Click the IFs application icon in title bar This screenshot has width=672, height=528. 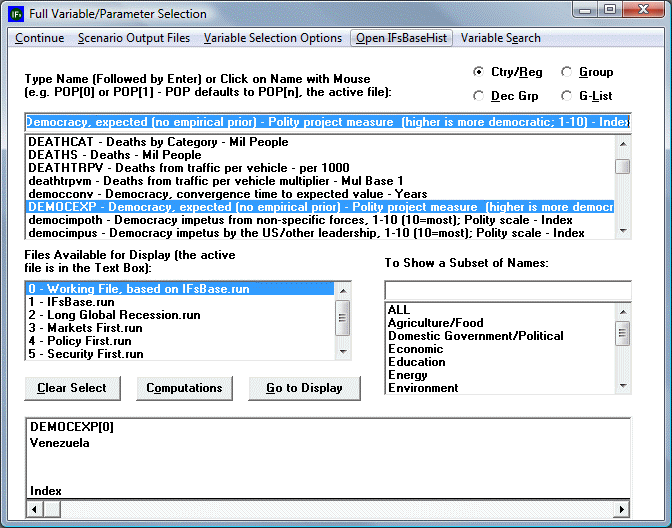[17, 14]
